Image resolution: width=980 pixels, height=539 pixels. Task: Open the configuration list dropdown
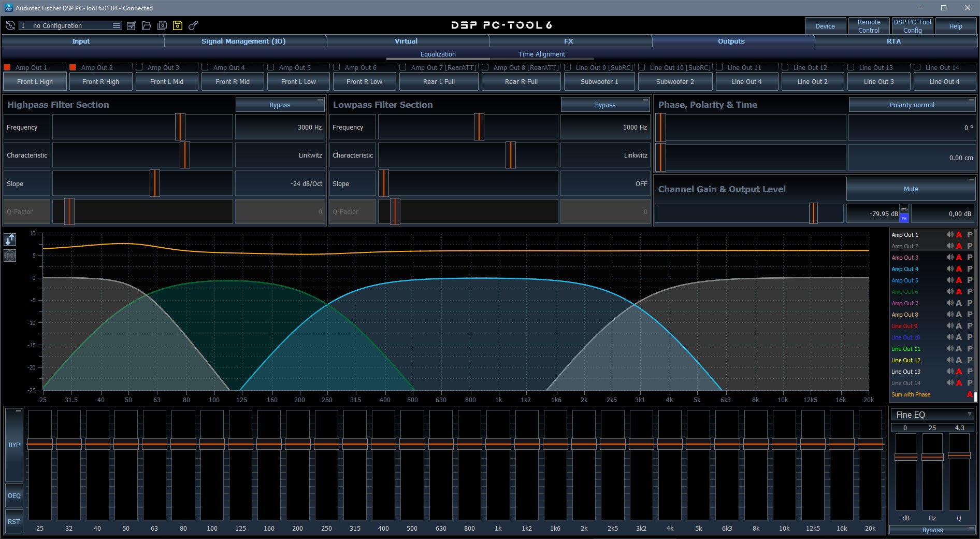[117, 25]
